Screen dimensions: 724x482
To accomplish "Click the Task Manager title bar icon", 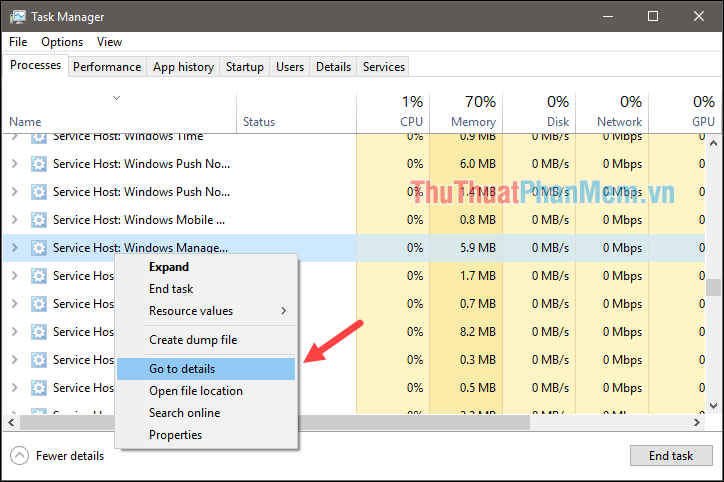I will coord(18,17).
